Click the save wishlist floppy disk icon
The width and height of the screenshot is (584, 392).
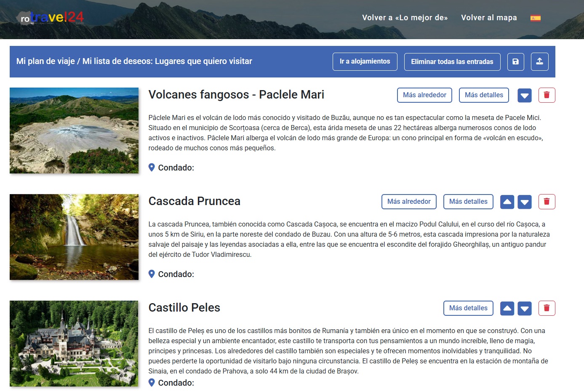[x=515, y=61]
